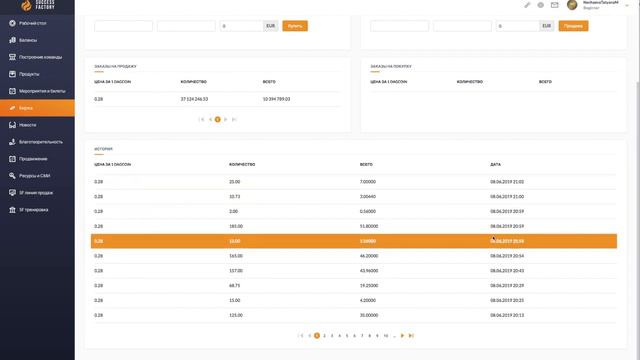This screenshot has width=640, height=360.
Task: Jump to last page of sell orders
Action: [234, 119]
